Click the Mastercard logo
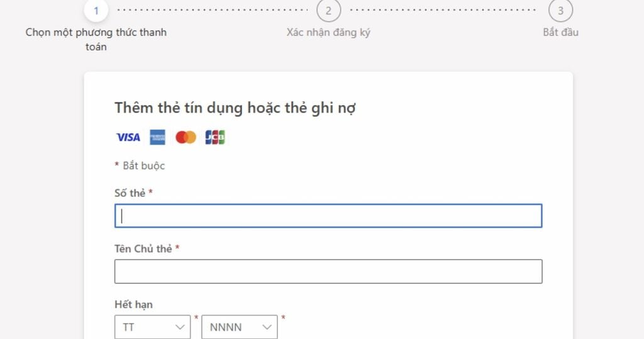 [x=186, y=137]
